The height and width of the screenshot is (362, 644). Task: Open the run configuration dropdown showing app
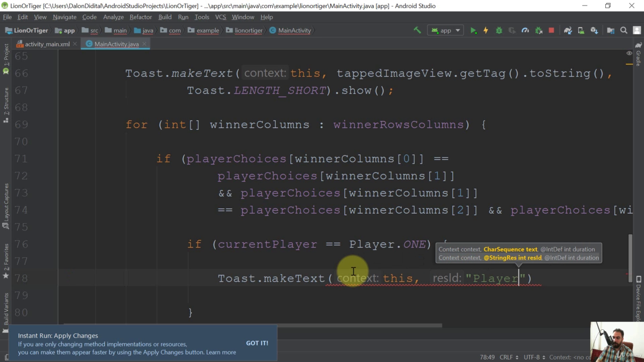tap(445, 30)
